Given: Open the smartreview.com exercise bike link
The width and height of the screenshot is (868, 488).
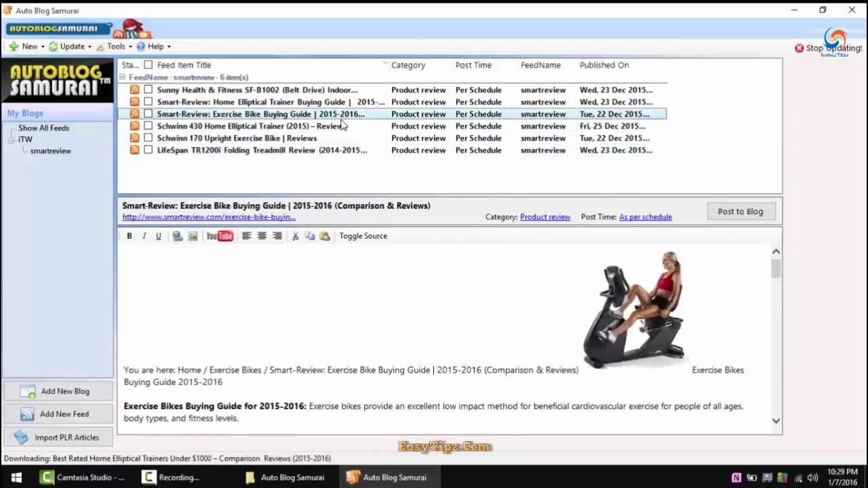Looking at the screenshot, I should point(209,217).
